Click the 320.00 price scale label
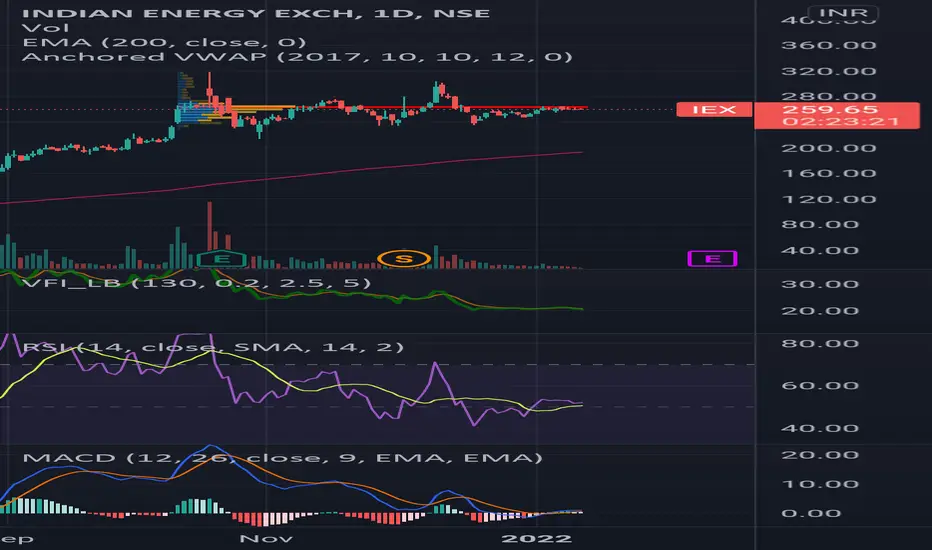The width and height of the screenshot is (932, 550). [x=829, y=71]
